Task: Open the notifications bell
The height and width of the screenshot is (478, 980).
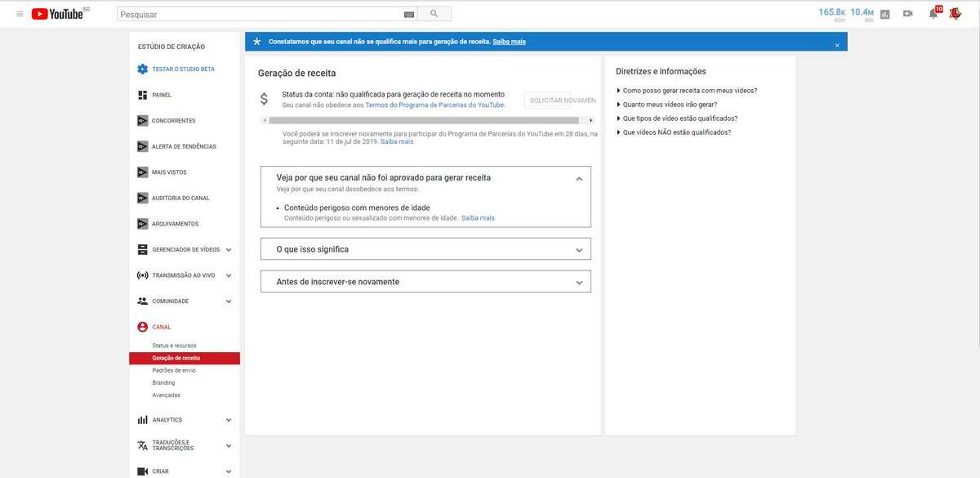Action: click(933, 13)
